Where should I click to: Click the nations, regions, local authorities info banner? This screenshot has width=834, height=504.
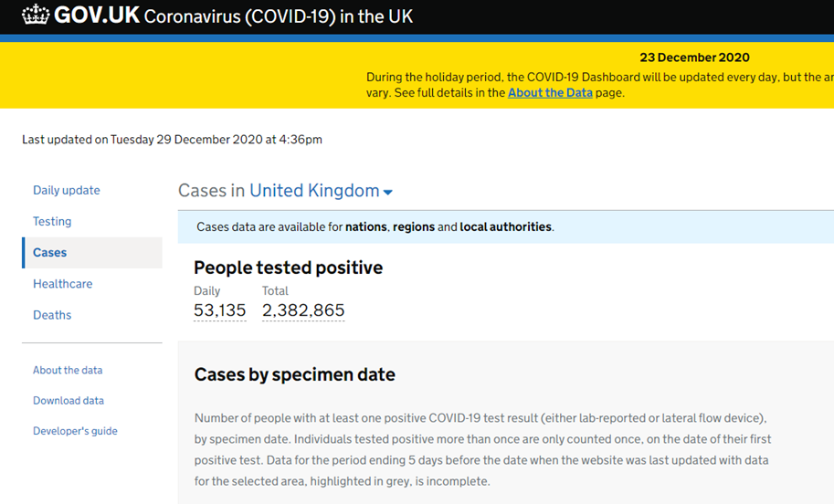505,227
